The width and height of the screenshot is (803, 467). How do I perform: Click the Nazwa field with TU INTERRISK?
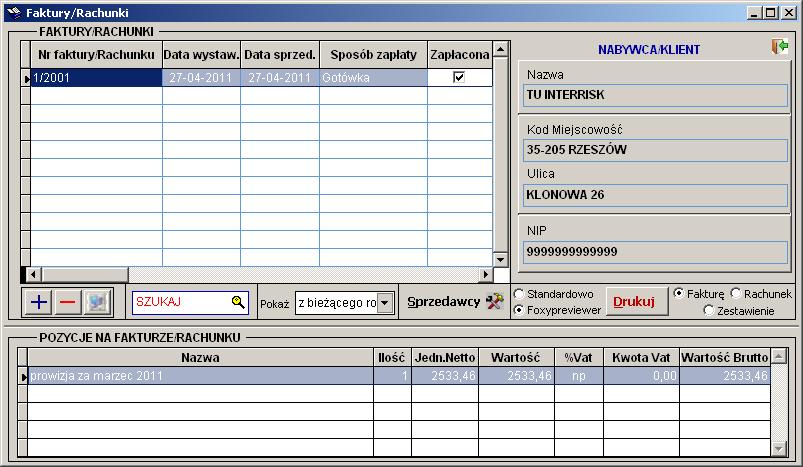655,95
